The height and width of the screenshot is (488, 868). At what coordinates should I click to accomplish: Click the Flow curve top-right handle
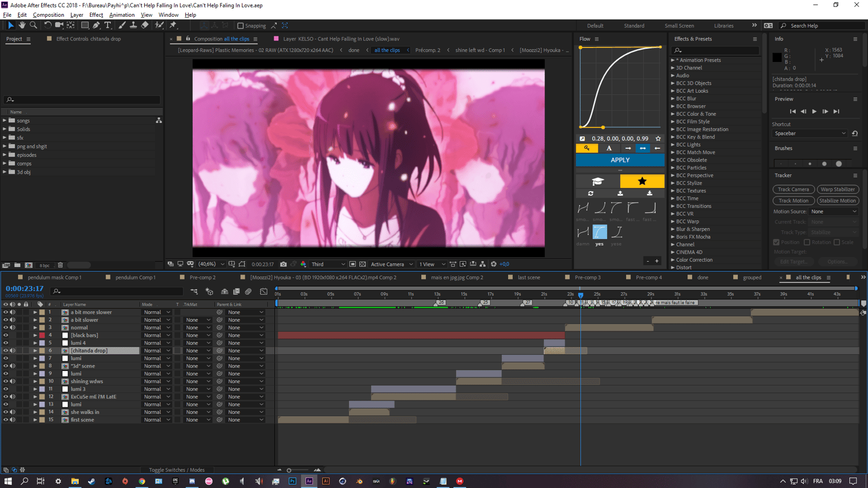click(660, 47)
